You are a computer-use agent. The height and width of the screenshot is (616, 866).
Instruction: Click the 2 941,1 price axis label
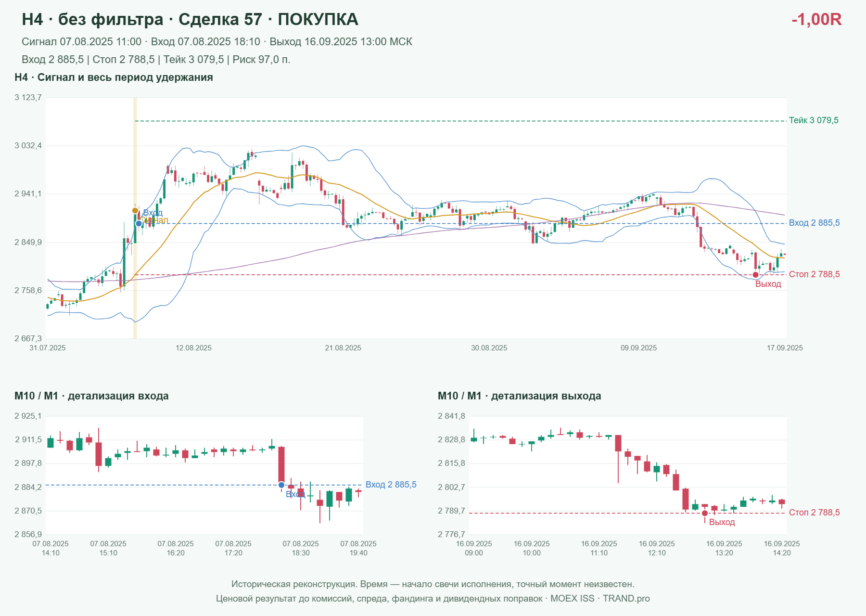coord(28,194)
